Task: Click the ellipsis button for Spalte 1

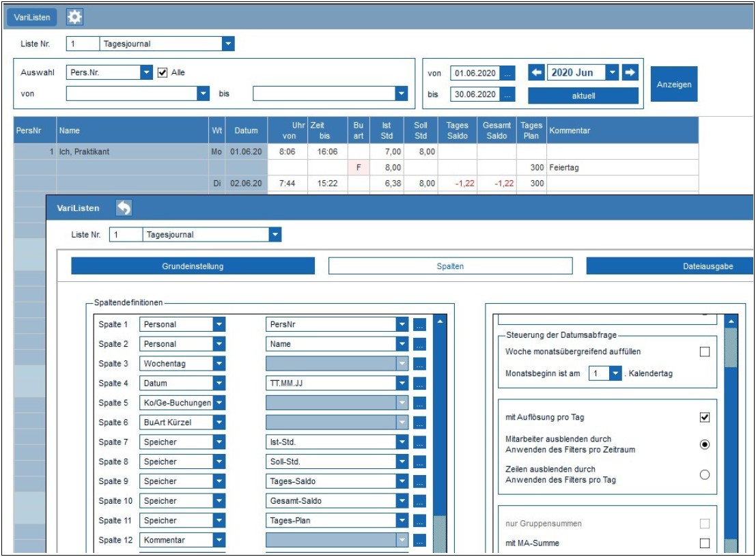Action: coord(419,325)
